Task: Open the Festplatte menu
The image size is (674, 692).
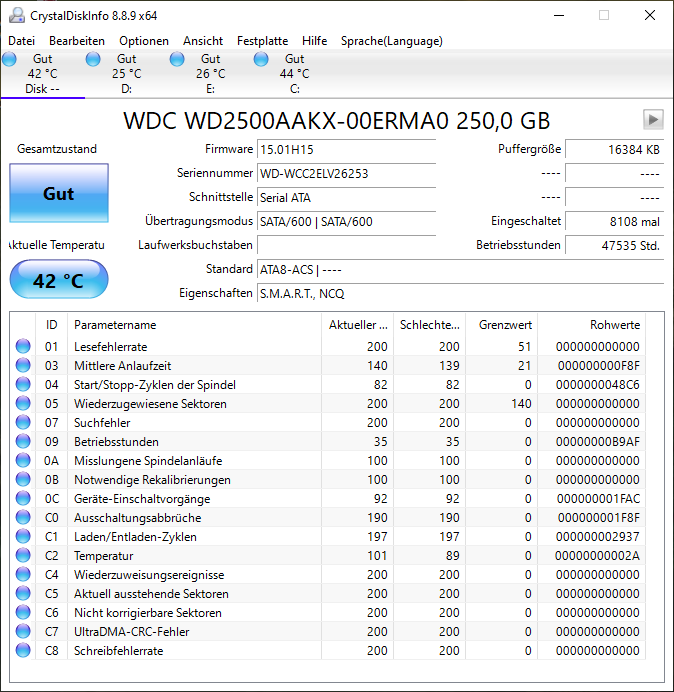Action: click(262, 41)
